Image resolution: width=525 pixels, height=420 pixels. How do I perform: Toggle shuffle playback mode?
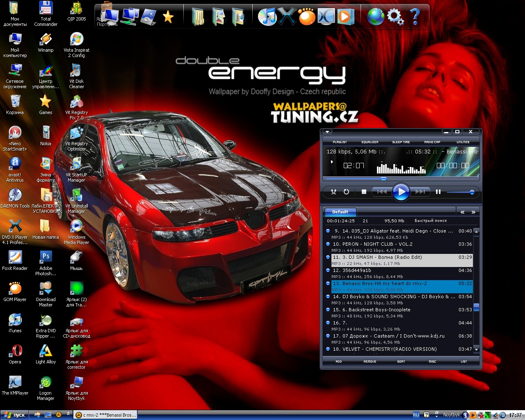click(334, 192)
